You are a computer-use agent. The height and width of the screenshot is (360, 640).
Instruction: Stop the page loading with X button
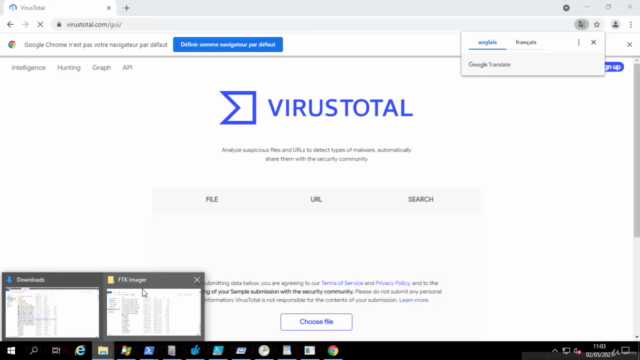pos(40,24)
